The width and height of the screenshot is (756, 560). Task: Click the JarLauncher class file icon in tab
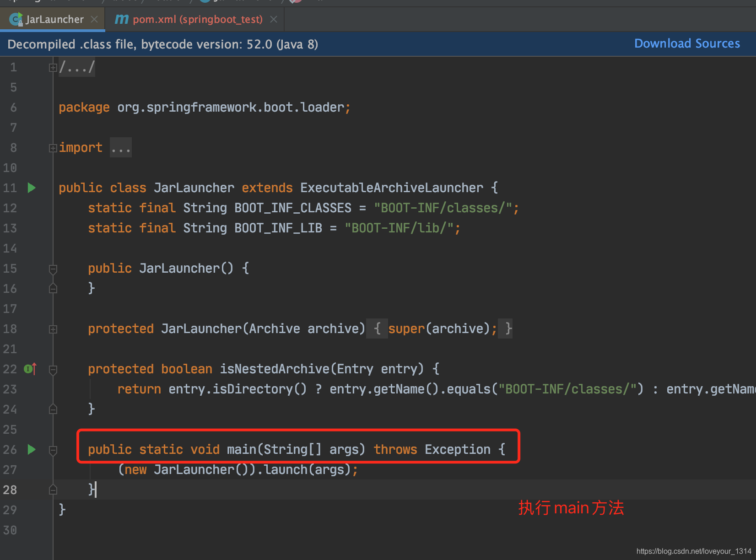pos(16,19)
